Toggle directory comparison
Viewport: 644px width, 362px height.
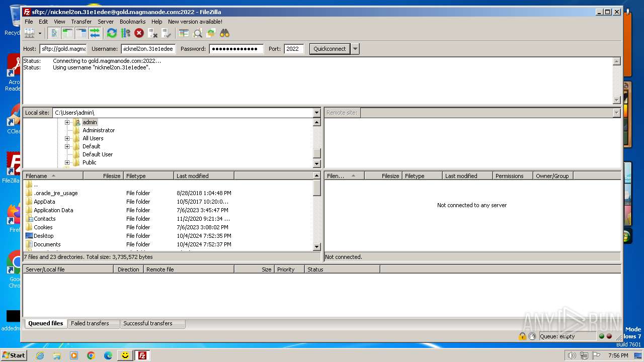click(x=197, y=33)
